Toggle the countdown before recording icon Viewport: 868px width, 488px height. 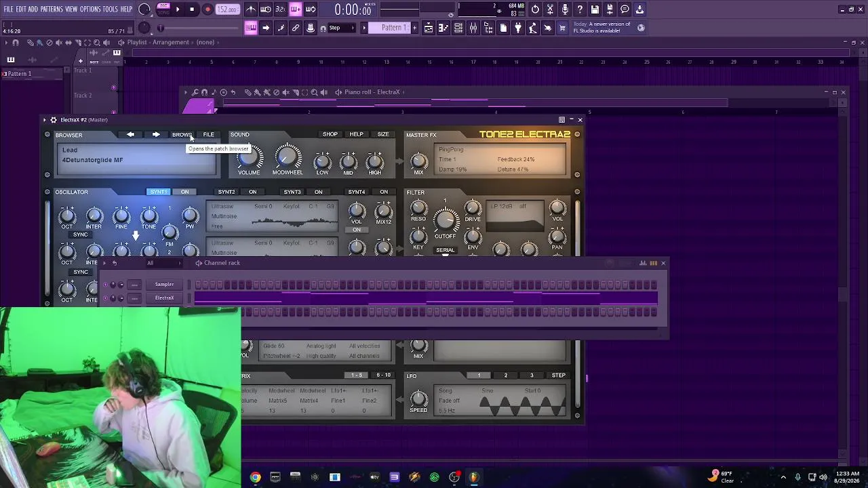(x=281, y=9)
